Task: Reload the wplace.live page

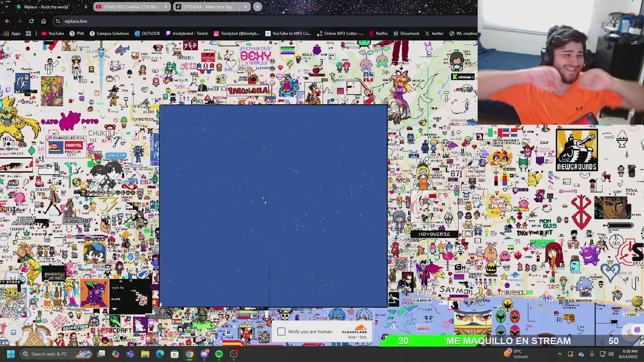Action: point(31,21)
